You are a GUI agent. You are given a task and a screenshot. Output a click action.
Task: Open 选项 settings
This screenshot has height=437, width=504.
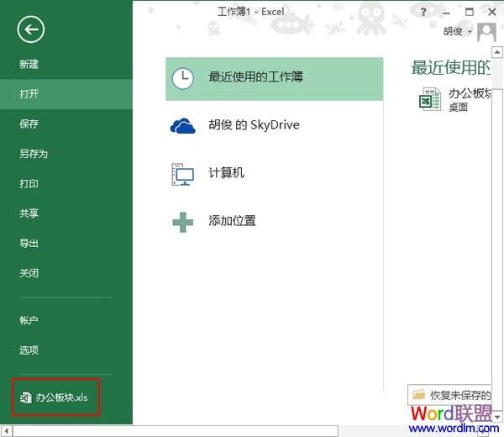29,350
